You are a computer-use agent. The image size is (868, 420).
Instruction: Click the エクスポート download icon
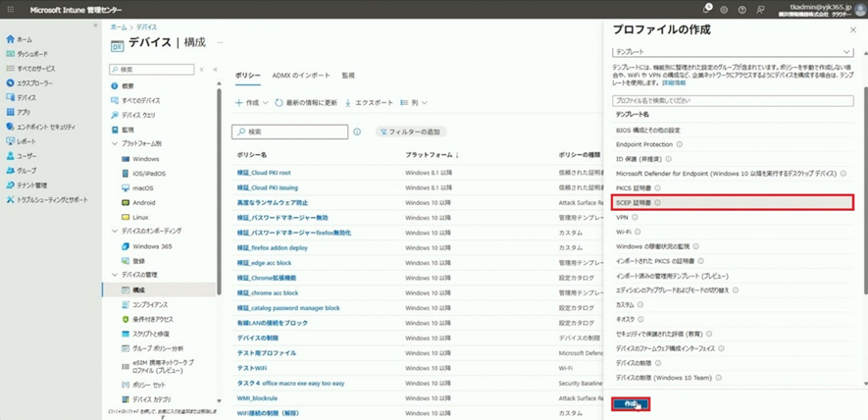pos(348,102)
